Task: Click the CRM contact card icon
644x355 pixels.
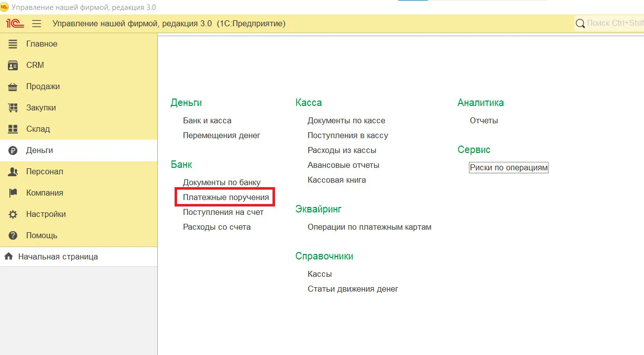Action: [x=13, y=65]
